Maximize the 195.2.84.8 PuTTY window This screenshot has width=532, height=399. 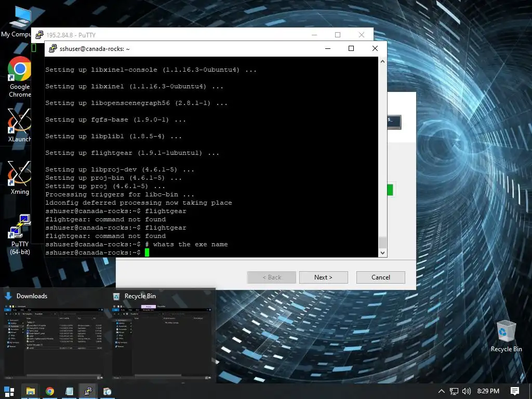click(338, 35)
